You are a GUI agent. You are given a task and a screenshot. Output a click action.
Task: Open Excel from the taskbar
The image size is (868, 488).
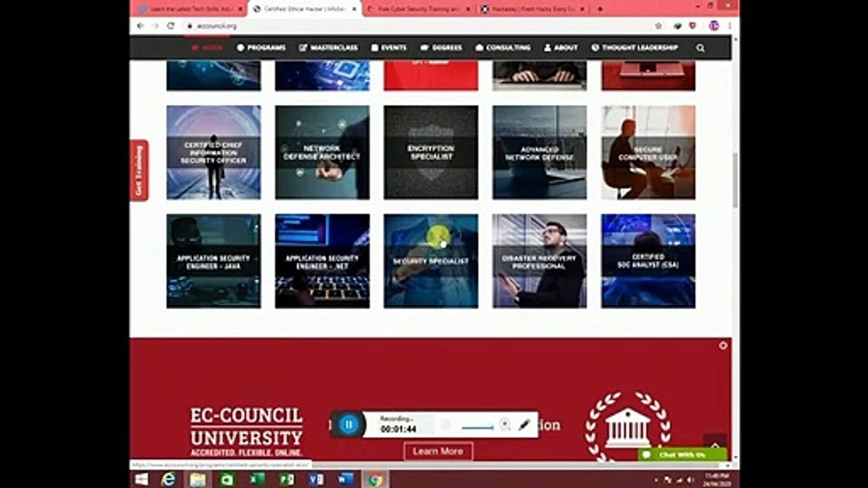257,479
